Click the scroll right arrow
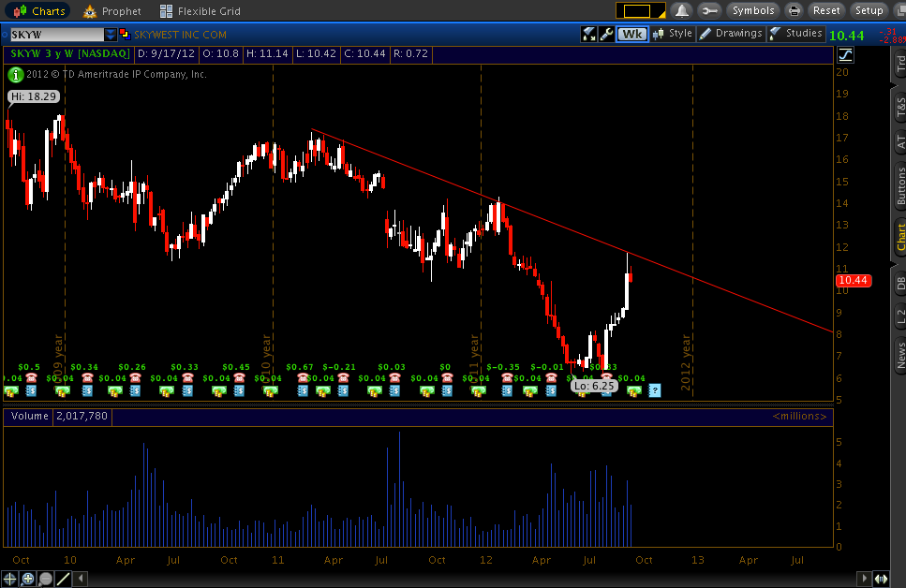 865,579
